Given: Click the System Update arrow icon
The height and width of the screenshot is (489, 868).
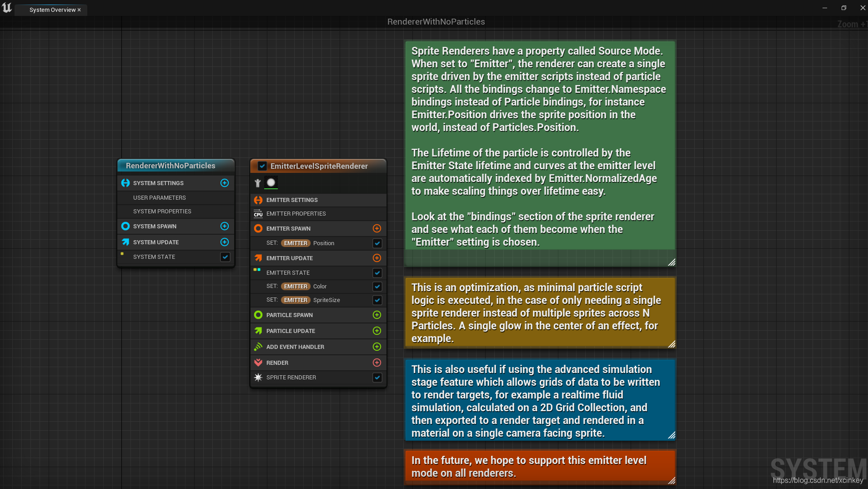Looking at the screenshot, I should (125, 242).
